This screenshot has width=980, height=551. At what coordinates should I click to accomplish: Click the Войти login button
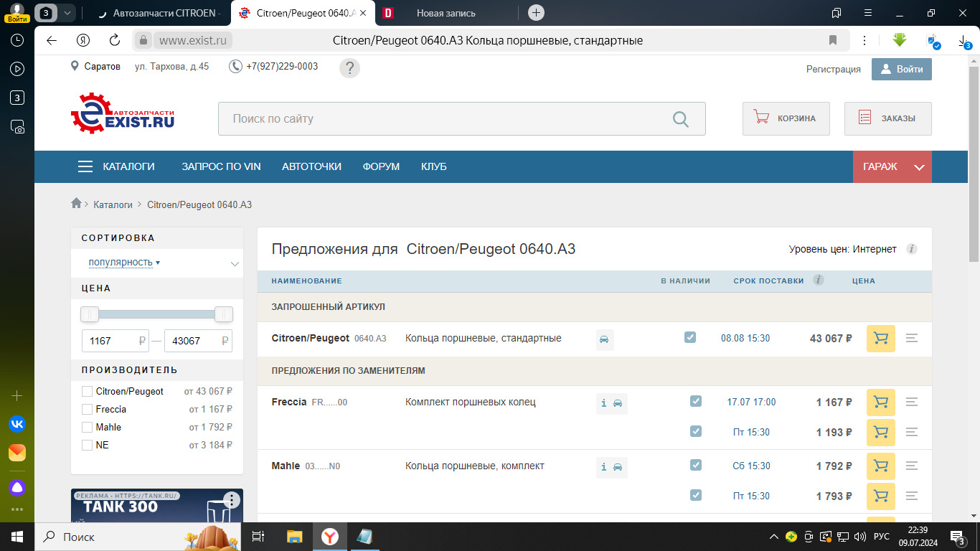click(902, 69)
